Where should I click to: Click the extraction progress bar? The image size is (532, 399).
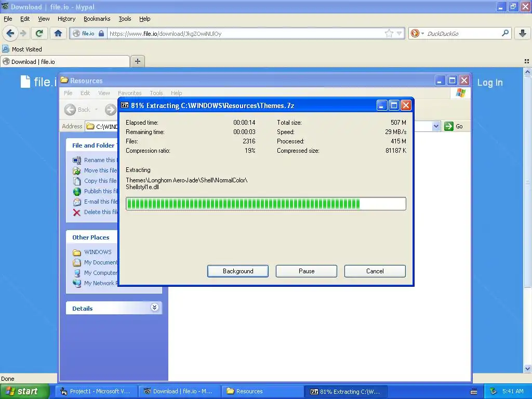point(265,204)
